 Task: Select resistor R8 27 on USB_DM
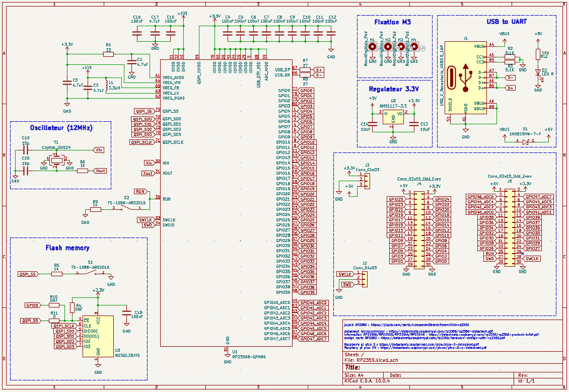[305, 74]
